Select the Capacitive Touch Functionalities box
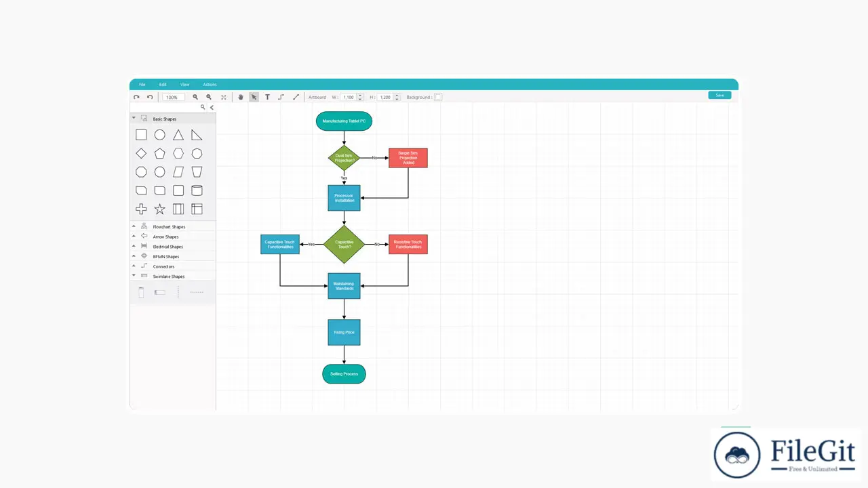This screenshot has width=868, height=488. tap(280, 244)
